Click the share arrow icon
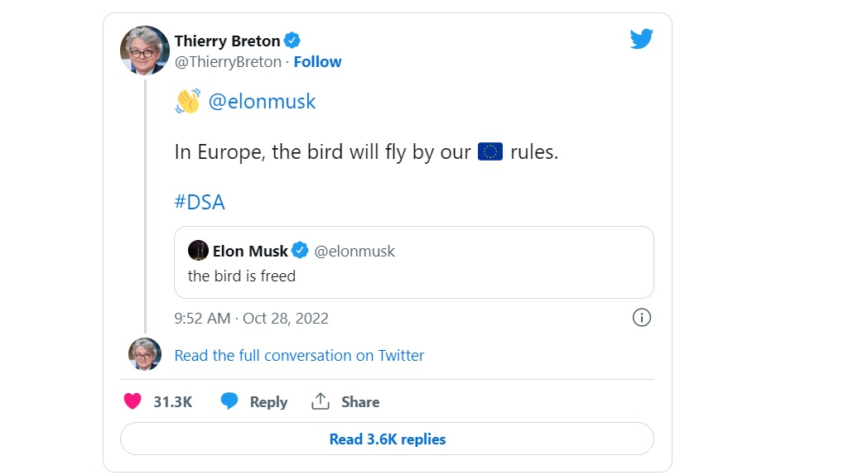 click(321, 401)
